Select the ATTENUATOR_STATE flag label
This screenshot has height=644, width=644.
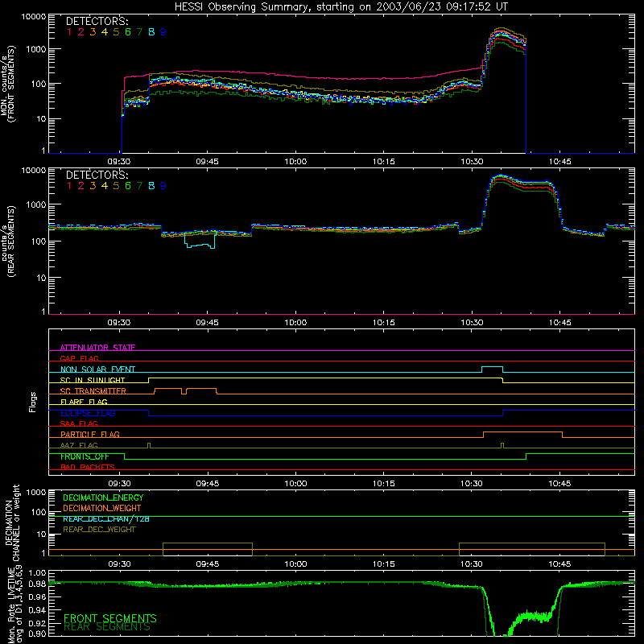[x=97, y=348]
